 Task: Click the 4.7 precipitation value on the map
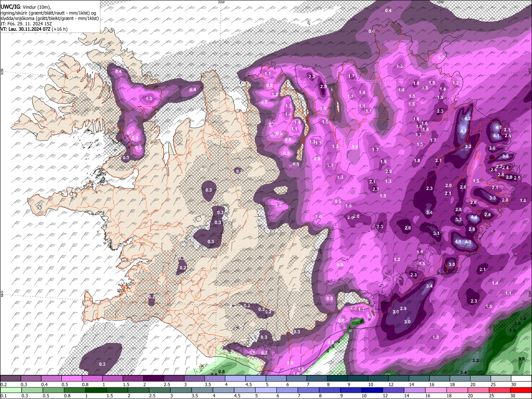point(463,131)
